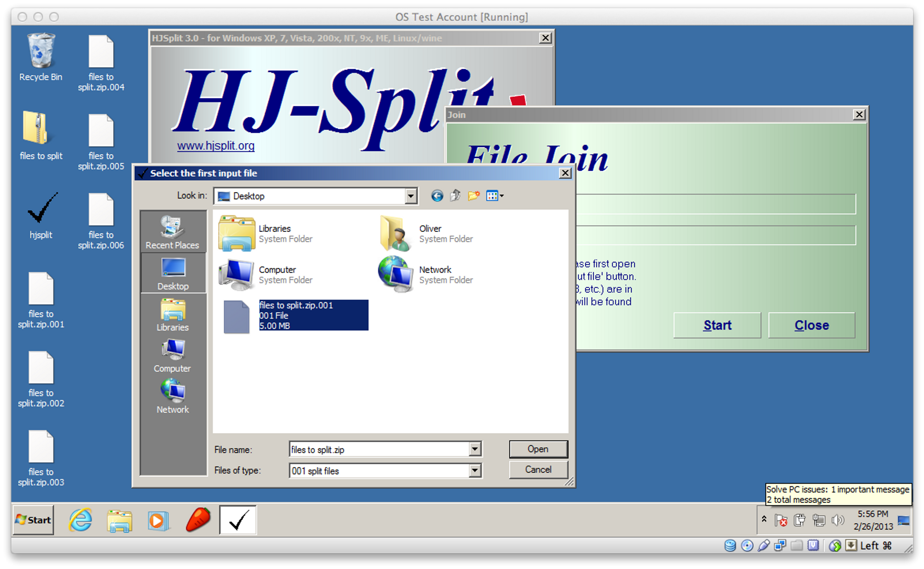Choose Desktop in the places sidebar
This screenshot has width=924, height=569.
[173, 274]
